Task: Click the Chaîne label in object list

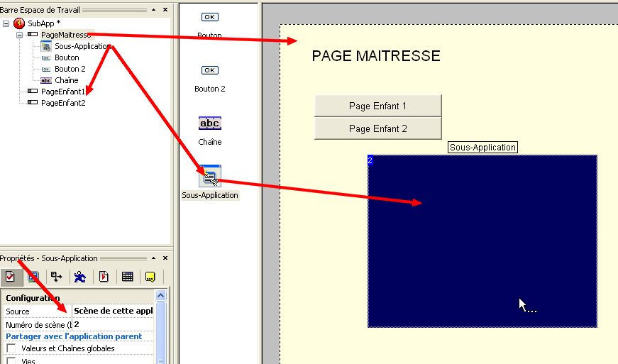Action: [210, 142]
